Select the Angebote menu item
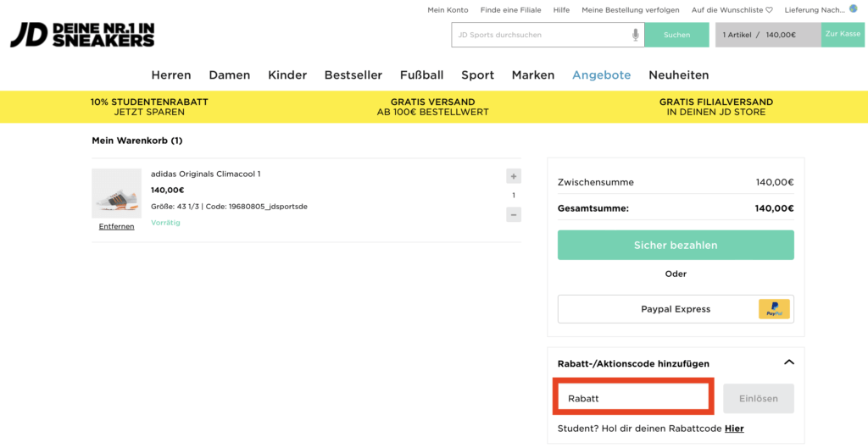Image resolution: width=868 pixels, height=448 pixels. pos(602,75)
